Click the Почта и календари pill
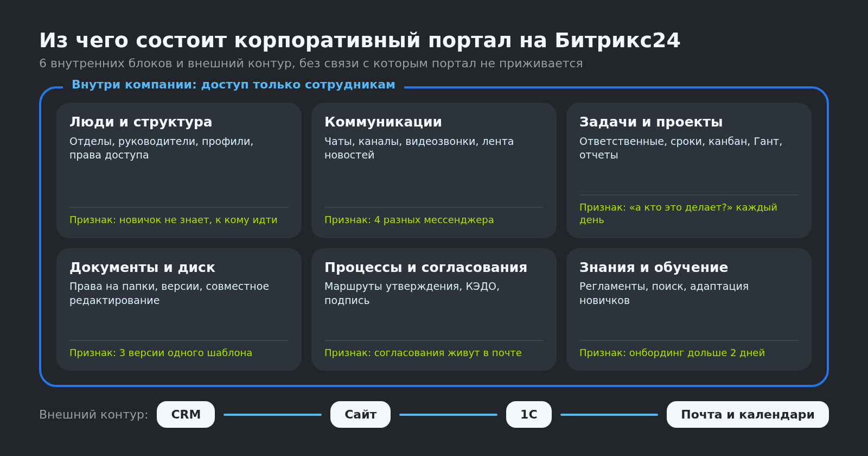Screen dimensions: 868x456 pyautogui.click(x=748, y=414)
